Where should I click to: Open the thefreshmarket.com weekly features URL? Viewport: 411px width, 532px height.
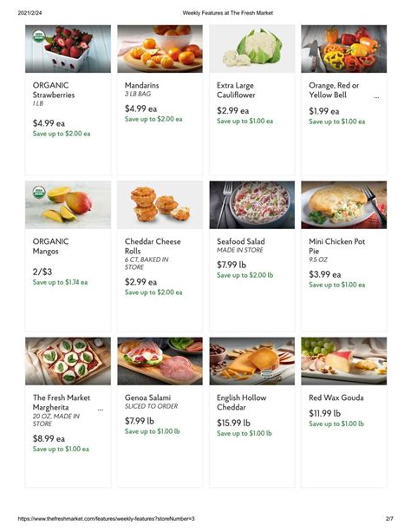(106, 518)
